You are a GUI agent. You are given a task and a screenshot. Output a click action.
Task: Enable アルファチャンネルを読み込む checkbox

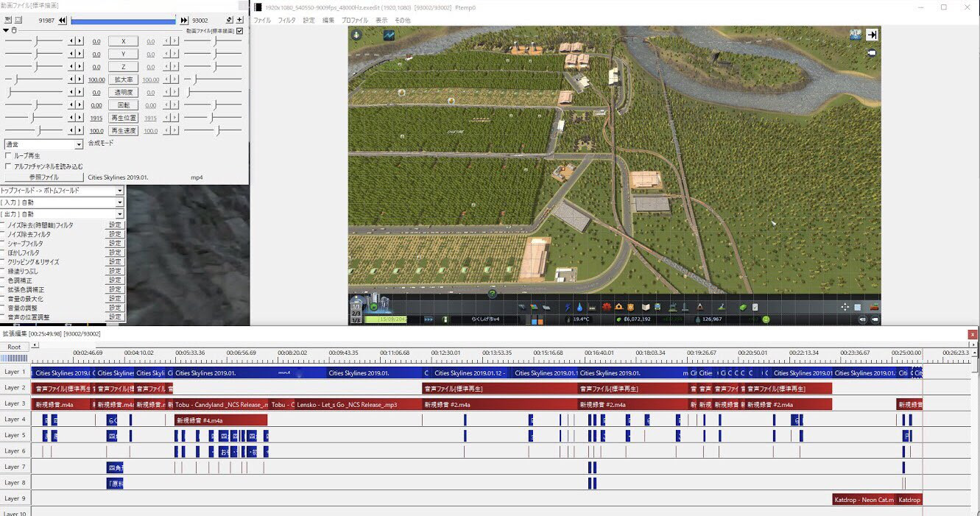[8, 166]
